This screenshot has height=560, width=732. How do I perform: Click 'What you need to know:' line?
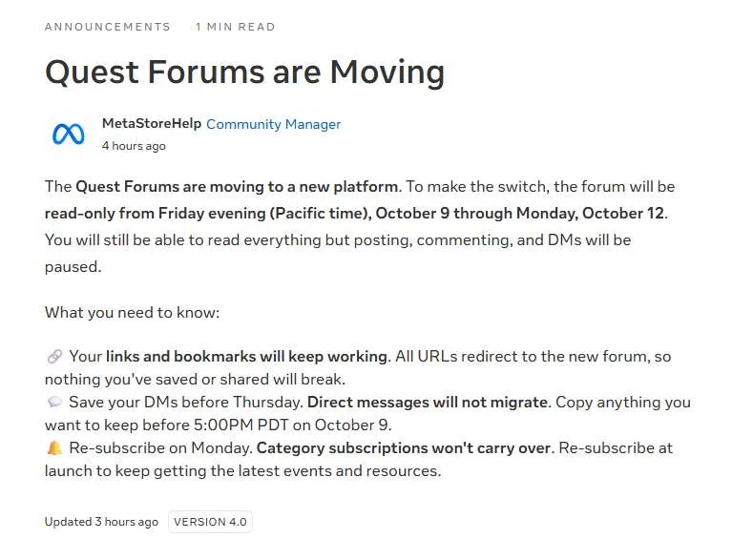point(132,312)
